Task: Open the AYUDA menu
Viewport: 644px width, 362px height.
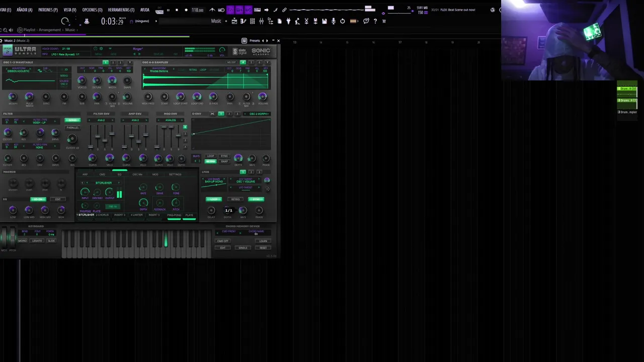Action: tap(145, 10)
